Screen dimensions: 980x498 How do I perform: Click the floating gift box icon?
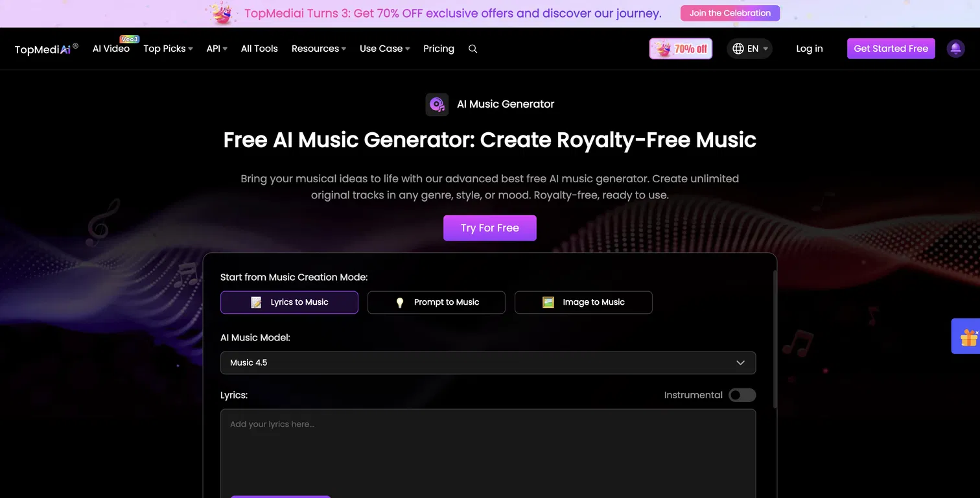coord(968,337)
